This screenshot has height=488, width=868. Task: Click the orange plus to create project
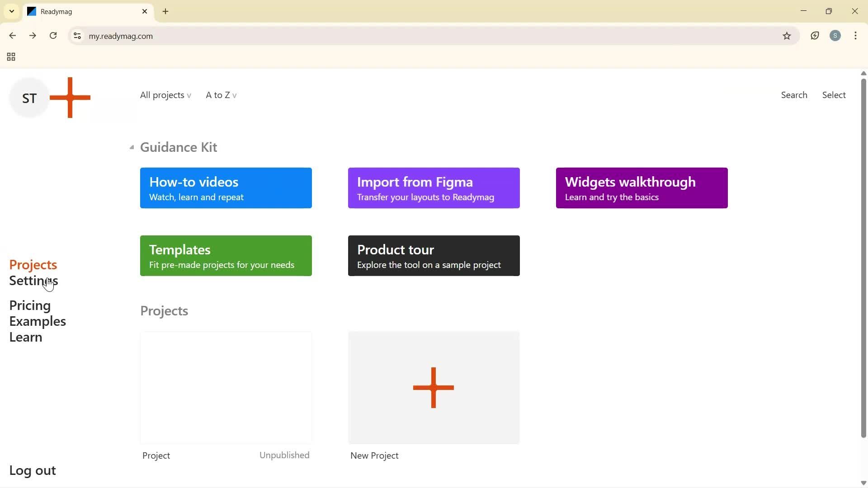pyautogui.click(x=70, y=97)
